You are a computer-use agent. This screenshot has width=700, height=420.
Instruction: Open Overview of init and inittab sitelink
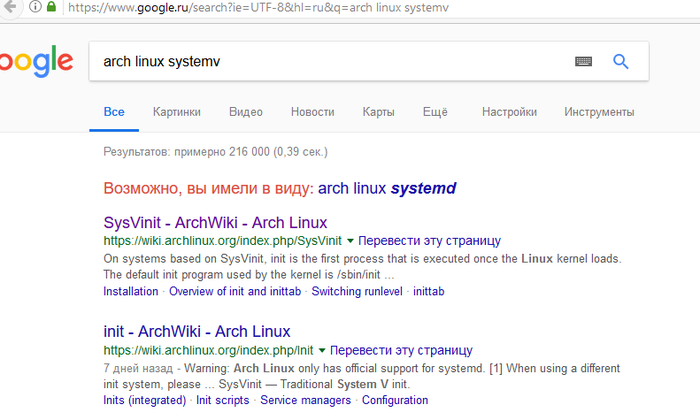pyautogui.click(x=235, y=291)
